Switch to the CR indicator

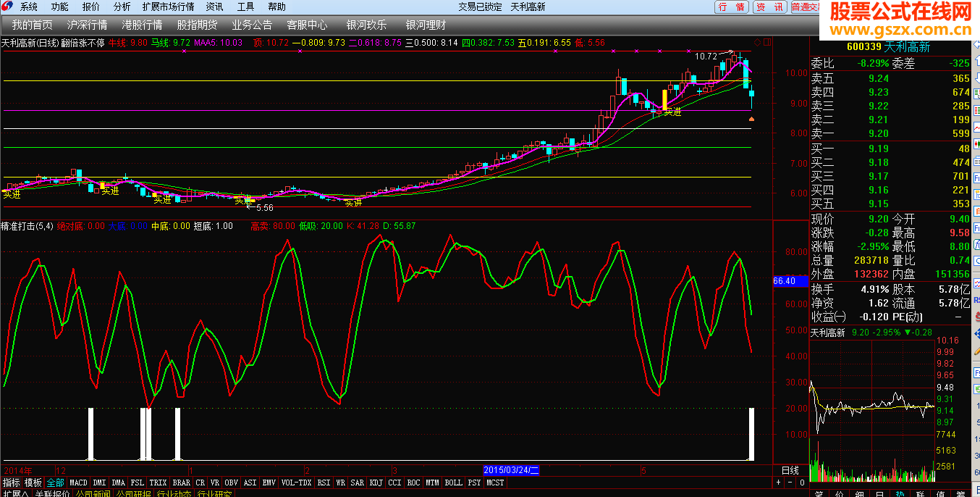(x=200, y=483)
